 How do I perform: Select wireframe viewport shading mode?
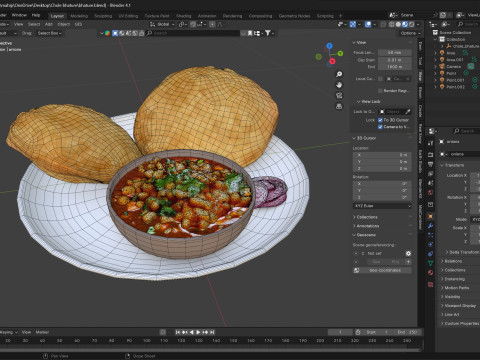[x=392, y=24]
